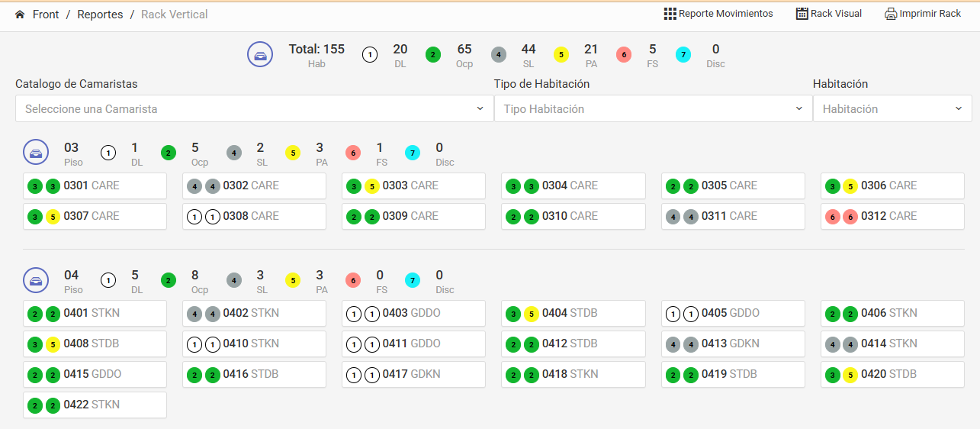Select room 0417 GDKN card
Screen dimensions: 980x429
413,374
